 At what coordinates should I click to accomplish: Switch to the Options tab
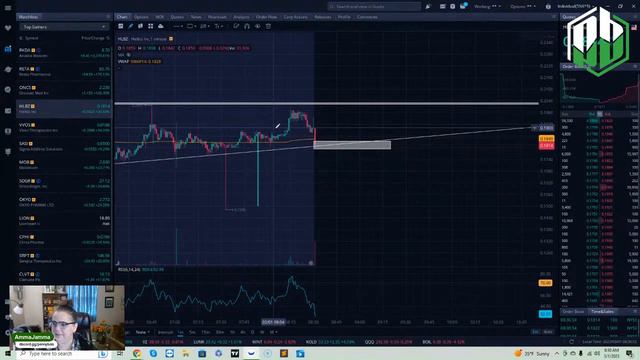click(x=141, y=17)
